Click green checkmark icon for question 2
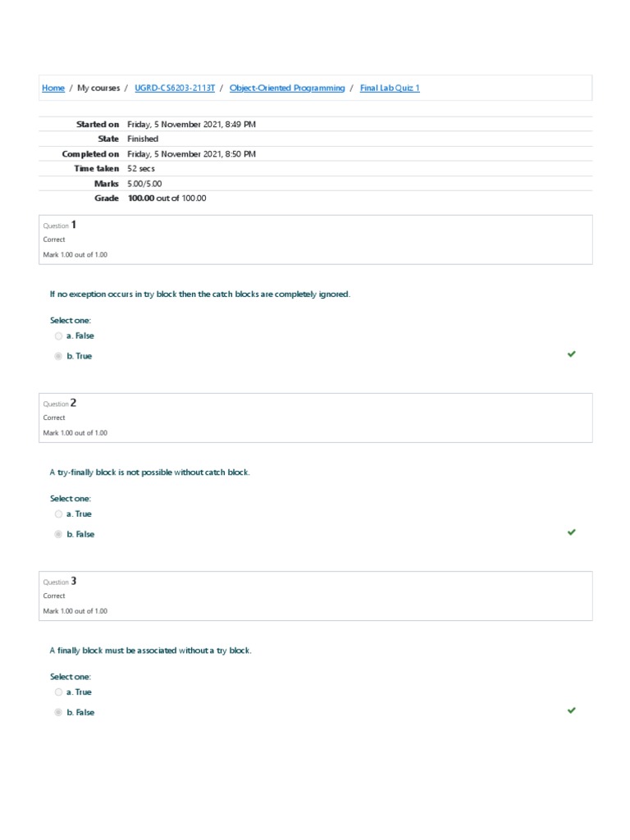The width and height of the screenshot is (630, 840). tap(572, 532)
